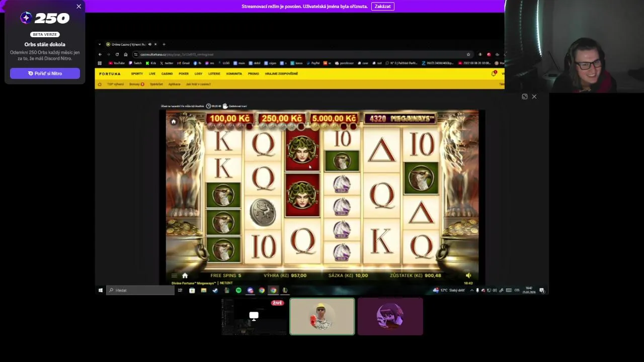The width and height of the screenshot is (644, 362).
Task: Click the 'VÝHRA (Kč) 957,00' value
Action: point(285,276)
